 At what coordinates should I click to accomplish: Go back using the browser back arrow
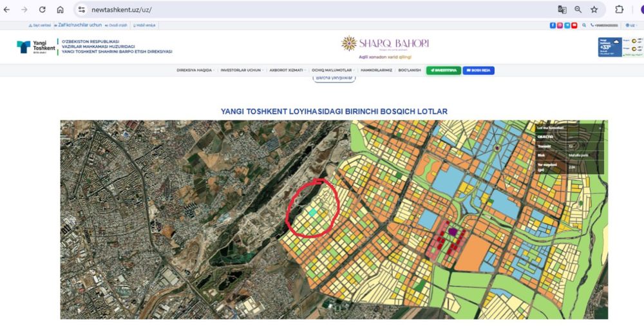pos(6,10)
